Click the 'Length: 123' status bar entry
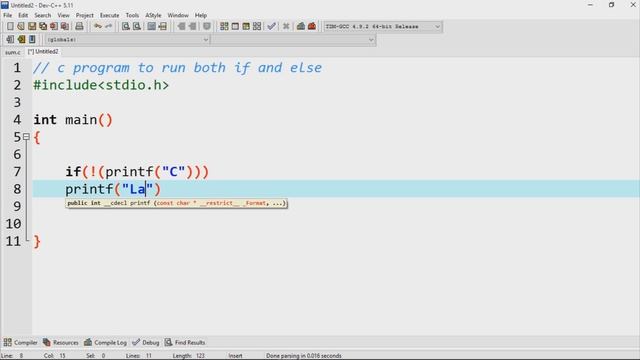This screenshot has width=640, height=360. point(188,356)
